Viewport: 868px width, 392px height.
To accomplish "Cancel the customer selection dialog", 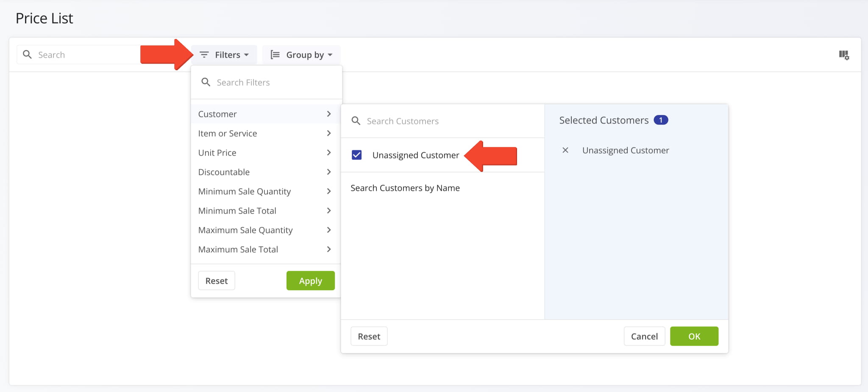I will click(644, 336).
